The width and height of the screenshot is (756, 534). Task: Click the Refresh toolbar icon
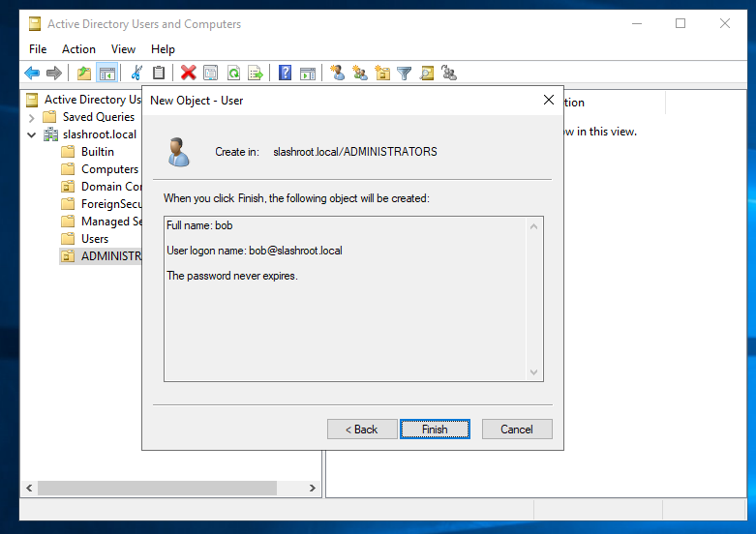[x=233, y=73]
